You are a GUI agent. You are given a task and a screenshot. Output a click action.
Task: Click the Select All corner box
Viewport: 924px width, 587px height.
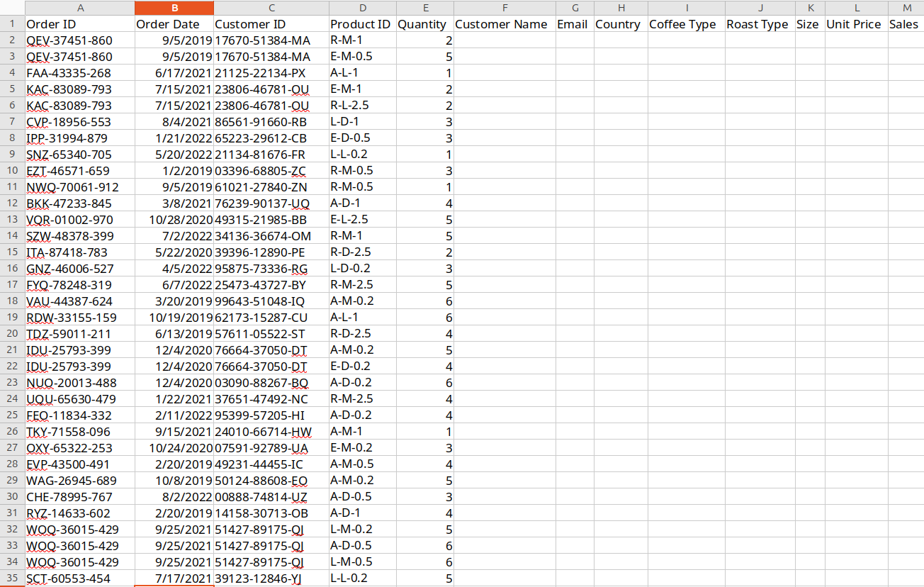click(12, 8)
